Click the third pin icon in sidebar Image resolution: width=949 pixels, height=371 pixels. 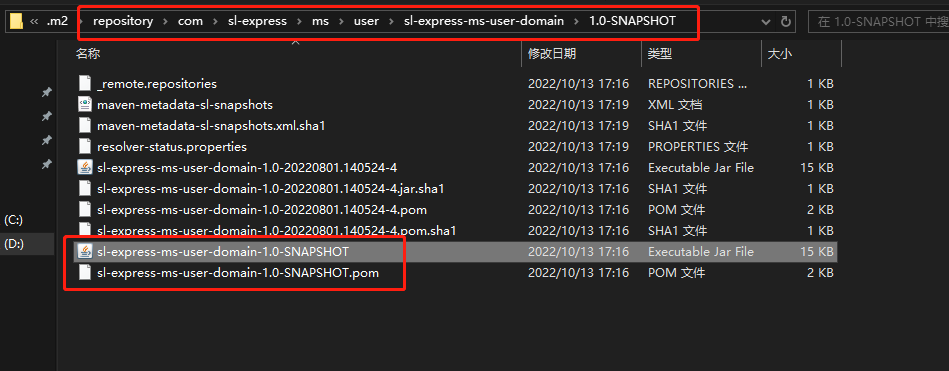pos(46,140)
